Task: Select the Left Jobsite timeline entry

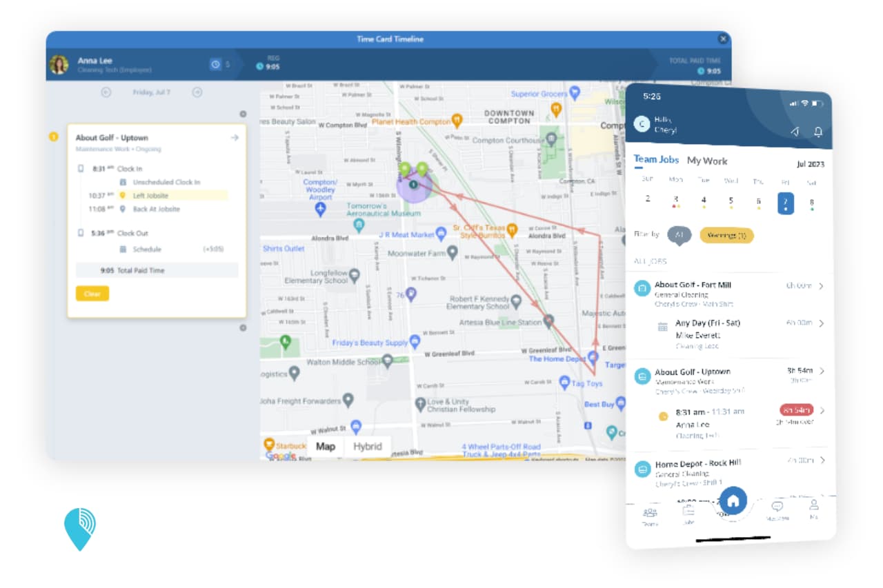Action: point(150,196)
